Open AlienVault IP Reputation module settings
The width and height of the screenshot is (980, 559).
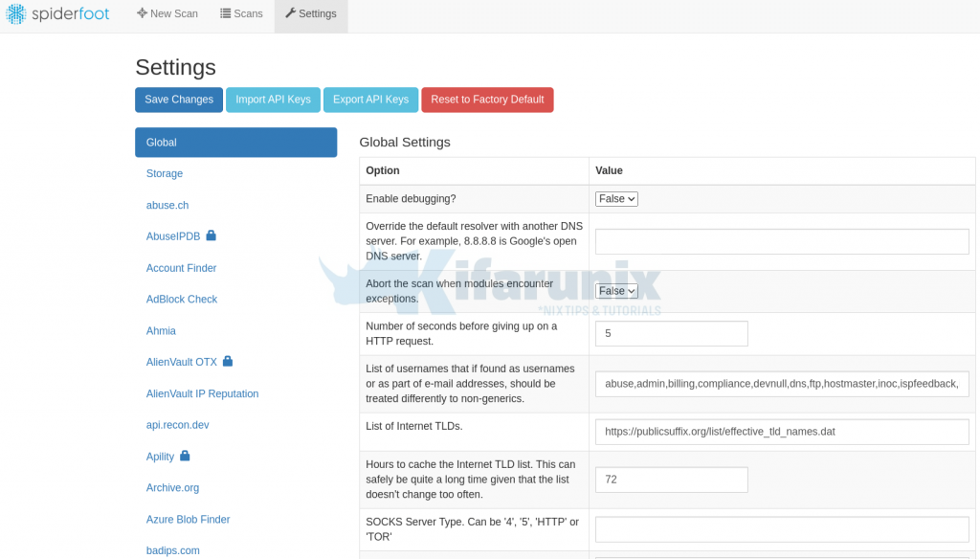pyautogui.click(x=203, y=393)
